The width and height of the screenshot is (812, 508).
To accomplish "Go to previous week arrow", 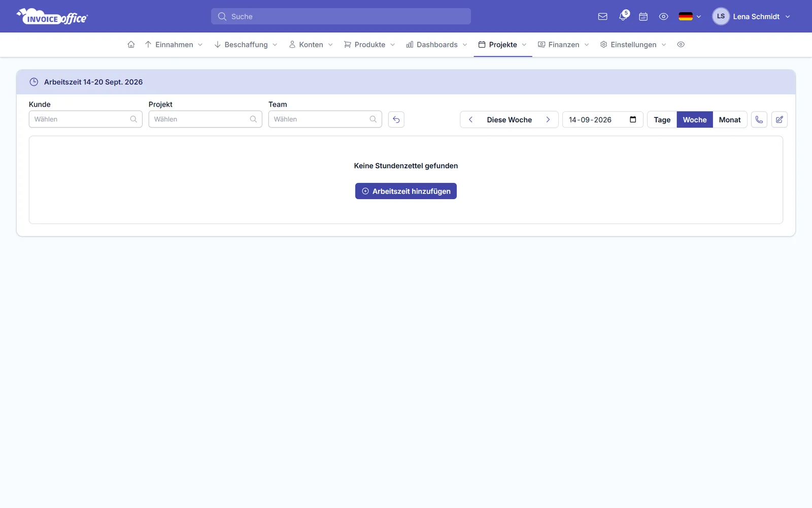I will pos(471,119).
